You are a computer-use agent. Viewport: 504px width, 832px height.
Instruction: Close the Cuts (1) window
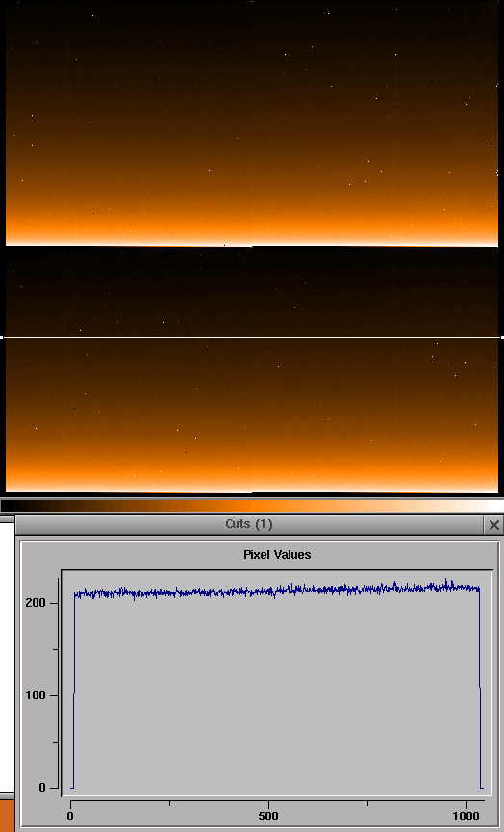(x=494, y=525)
